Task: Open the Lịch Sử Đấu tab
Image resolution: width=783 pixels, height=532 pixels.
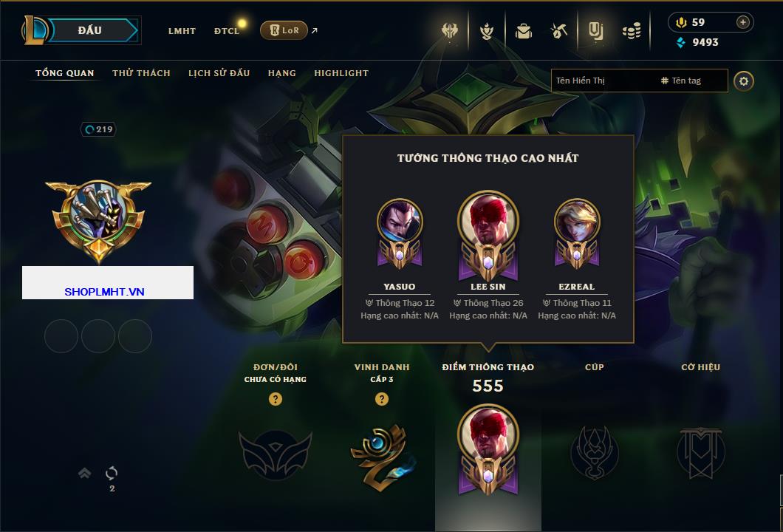Action: 219,73
